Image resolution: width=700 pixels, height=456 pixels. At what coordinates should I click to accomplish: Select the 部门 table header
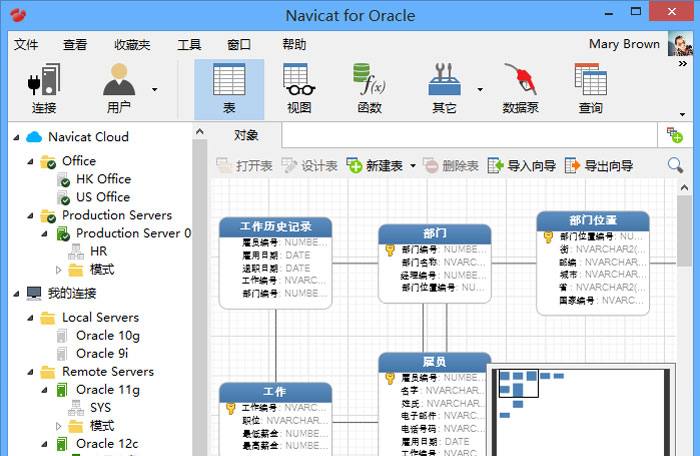[434, 234]
